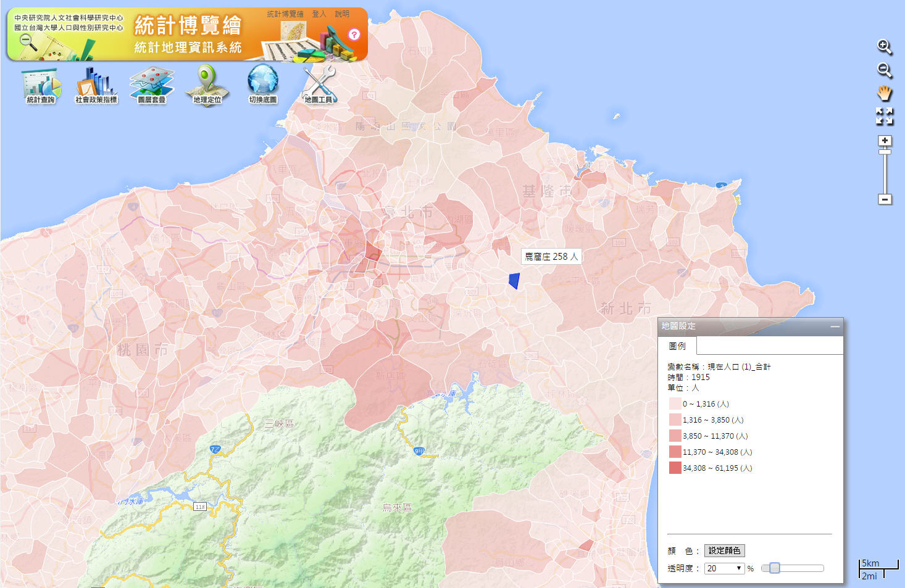Open the 地圖工具 map tools icon

pos(319,85)
